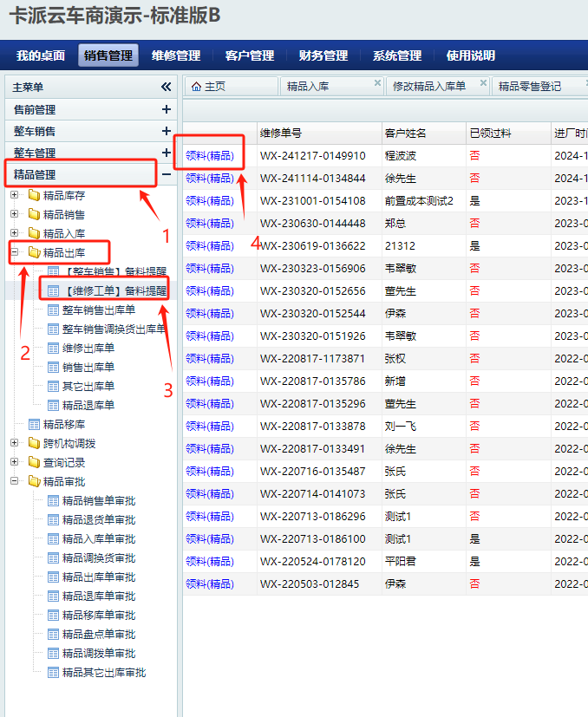Collapse the main menu sidebar panel
The height and width of the screenshot is (717, 588).
pos(166,87)
